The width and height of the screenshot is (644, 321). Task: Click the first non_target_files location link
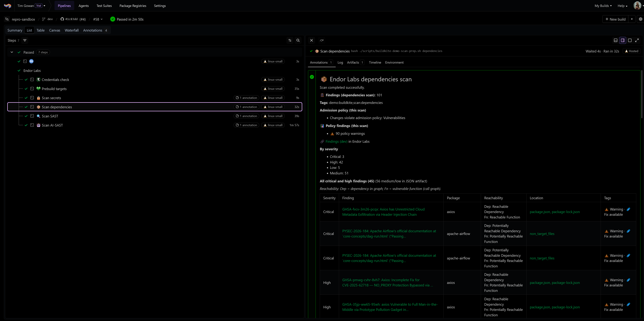click(542, 234)
